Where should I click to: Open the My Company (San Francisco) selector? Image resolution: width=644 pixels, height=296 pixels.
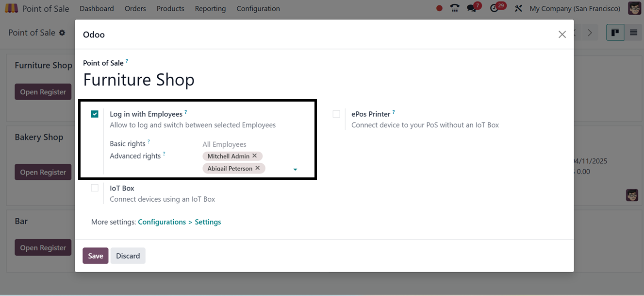coord(575,9)
